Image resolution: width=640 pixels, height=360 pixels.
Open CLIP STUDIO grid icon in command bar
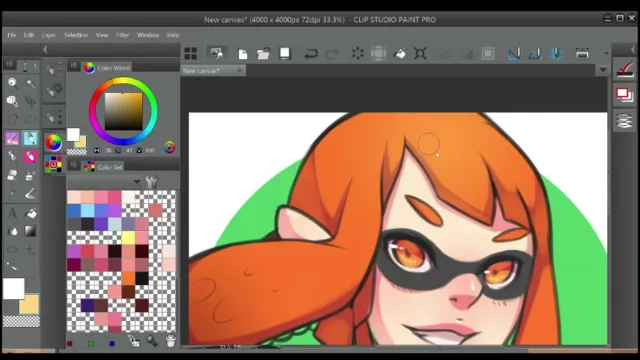pos(191,53)
